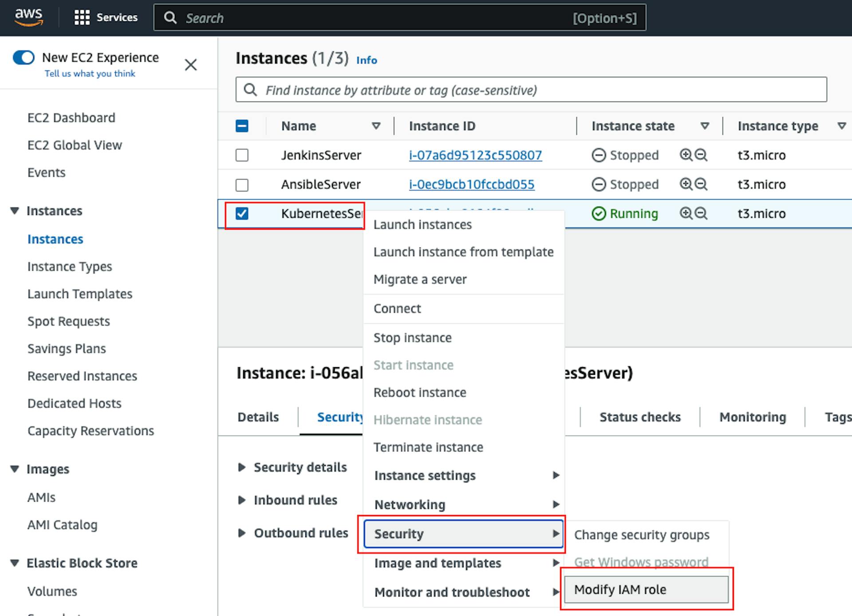Select Launch instance from template
Viewport: 852px width, 616px height.
(x=464, y=252)
